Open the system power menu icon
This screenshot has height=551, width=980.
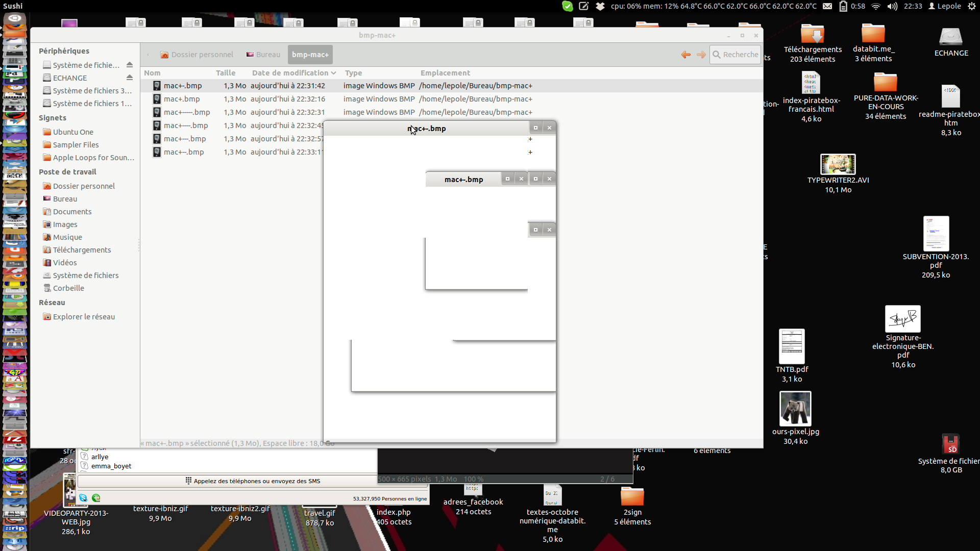972,6
